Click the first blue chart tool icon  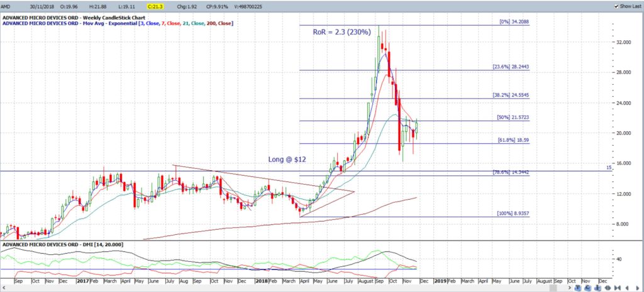[578, 288]
